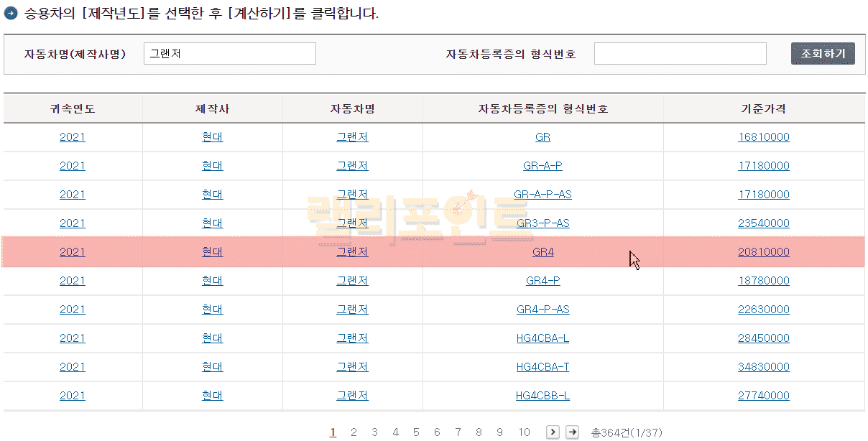Viewport: 868px width, 441px height.
Task: Click the GR3-P-AS model number link
Action: (542, 223)
